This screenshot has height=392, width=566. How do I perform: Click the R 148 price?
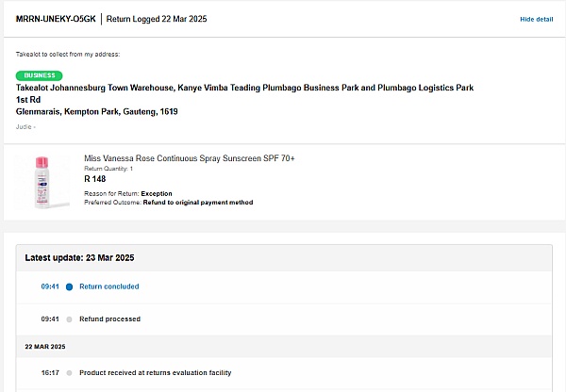pyautogui.click(x=95, y=179)
